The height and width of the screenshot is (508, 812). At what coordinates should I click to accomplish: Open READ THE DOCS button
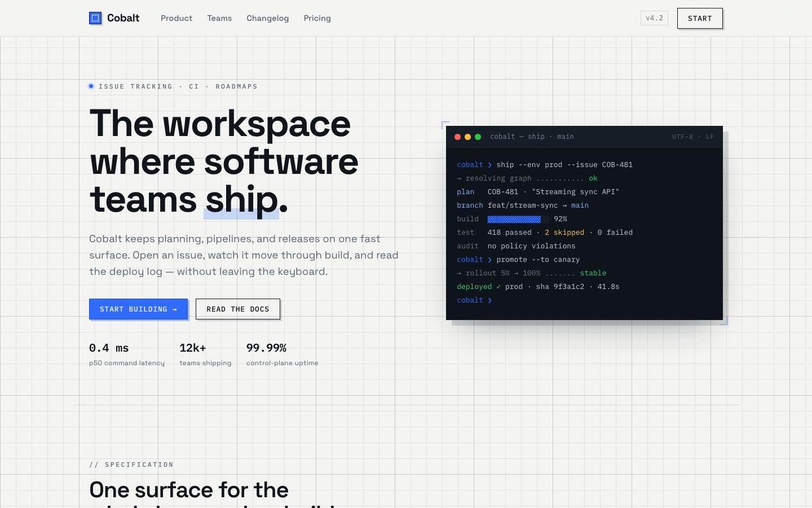click(x=237, y=309)
